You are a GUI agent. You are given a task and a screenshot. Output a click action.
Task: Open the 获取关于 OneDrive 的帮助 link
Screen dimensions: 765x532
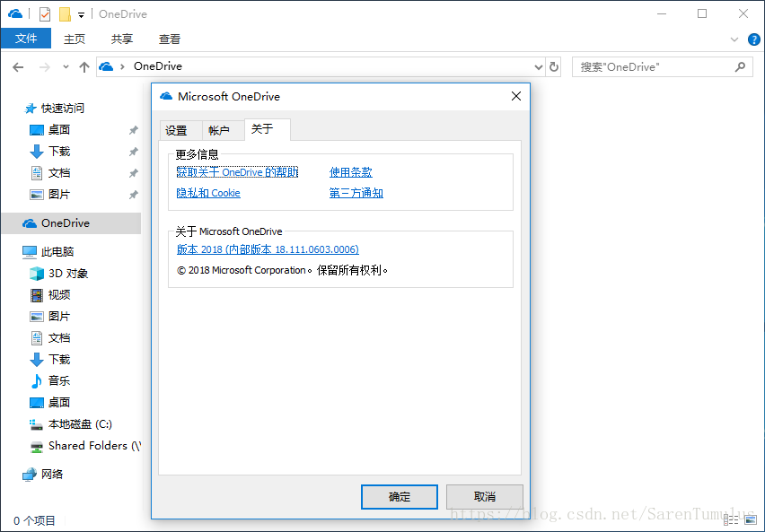237,172
